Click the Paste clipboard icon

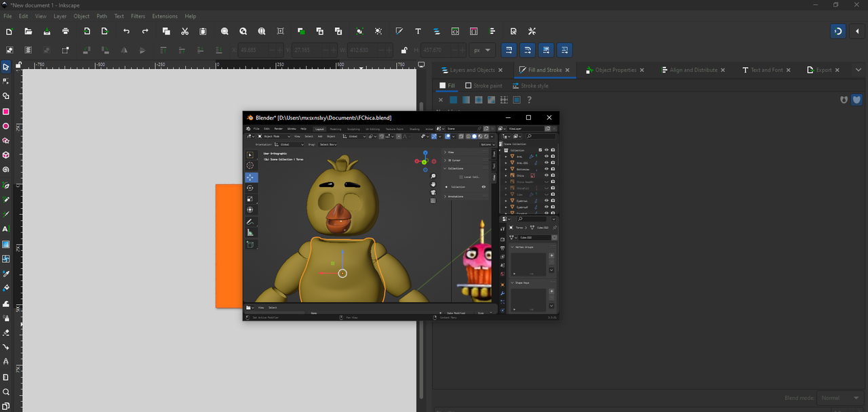[203, 31]
